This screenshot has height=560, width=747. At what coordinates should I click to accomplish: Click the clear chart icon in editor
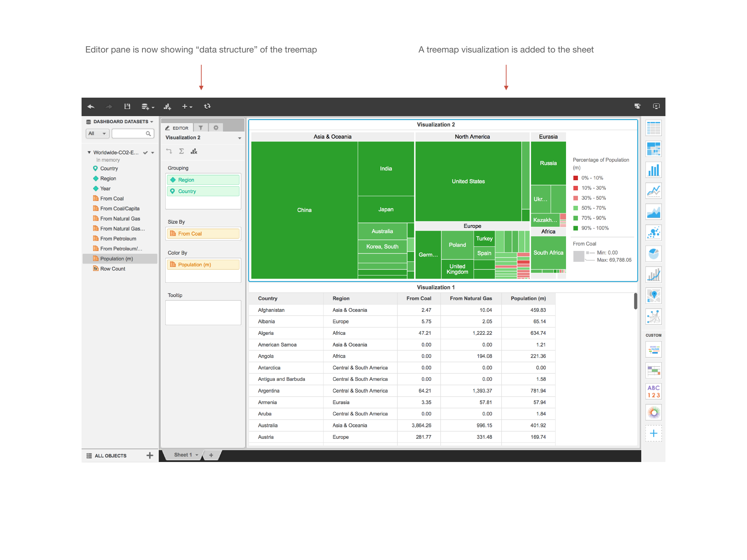194,151
